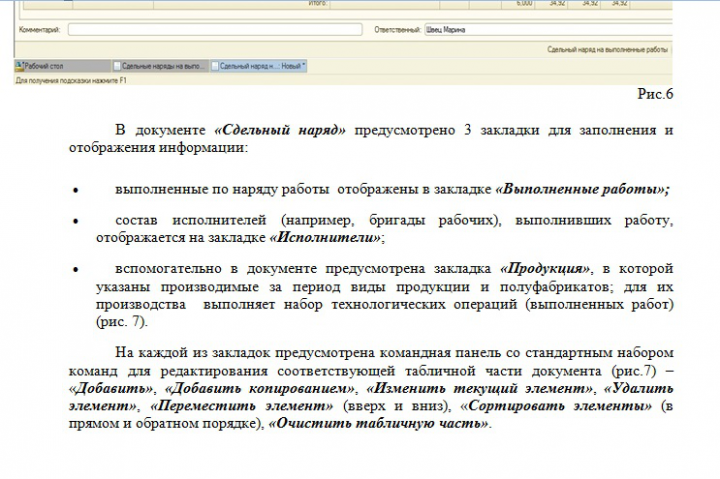The height and width of the screenshot is (479, 720).
Task: Click the Комментарий input field
Action: click(x=215, y=29)
